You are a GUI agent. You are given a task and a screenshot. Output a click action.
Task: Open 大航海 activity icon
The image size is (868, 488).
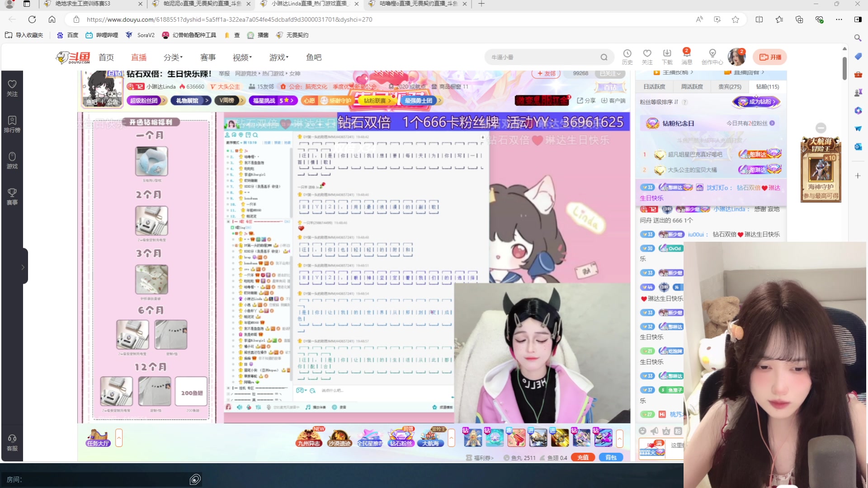pos(431,437)
